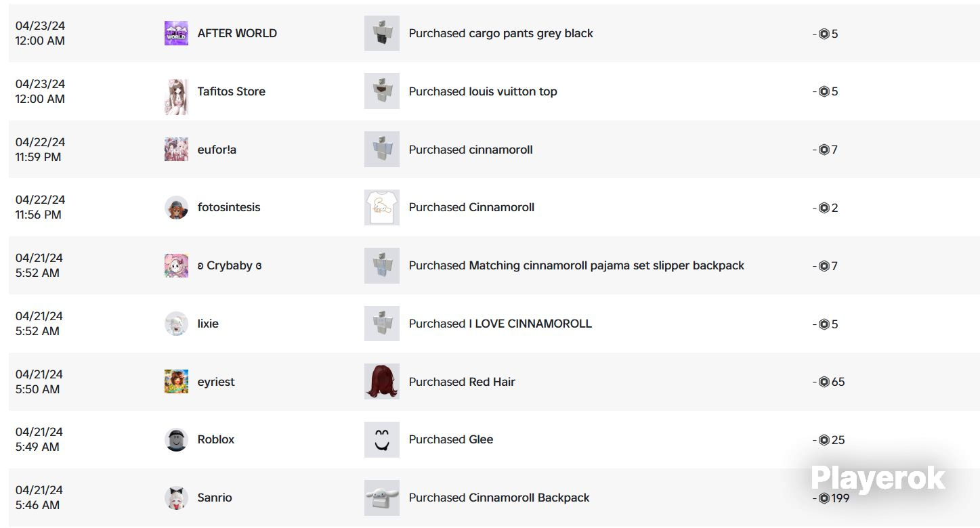Follow the louis vuitton top item link
The height and width of the screenshot is (528, 980).
(513, 91)
